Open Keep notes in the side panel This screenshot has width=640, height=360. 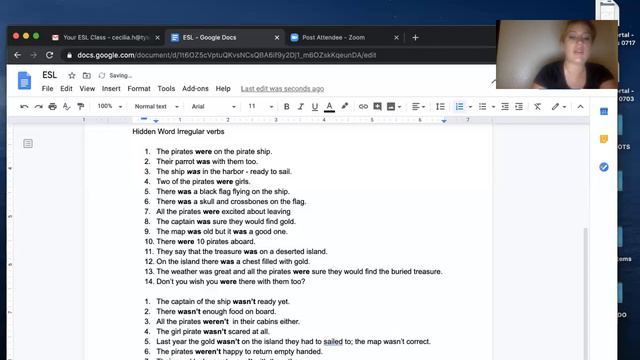604,139
